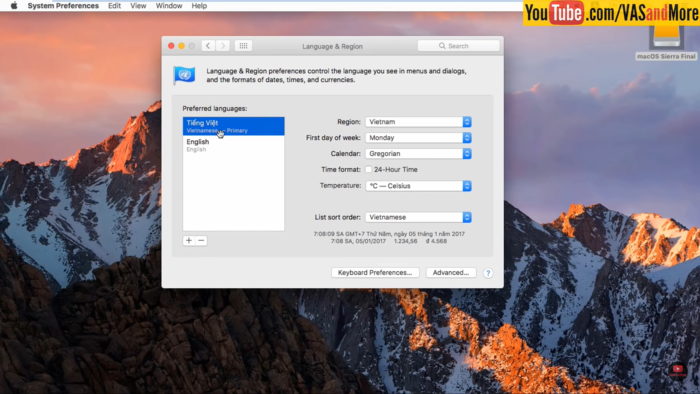Minimize window with yellow button
Viewport: 700px width, 394px height.
tap(181, 46)
